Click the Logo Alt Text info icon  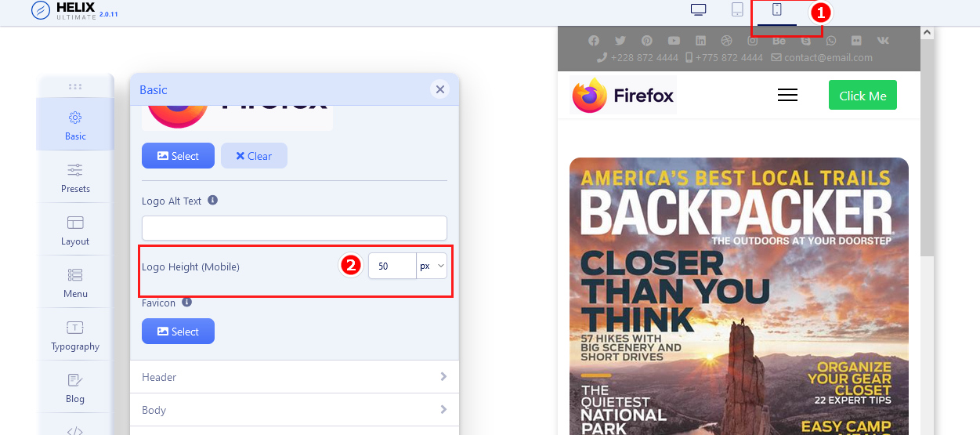(212, 200)
